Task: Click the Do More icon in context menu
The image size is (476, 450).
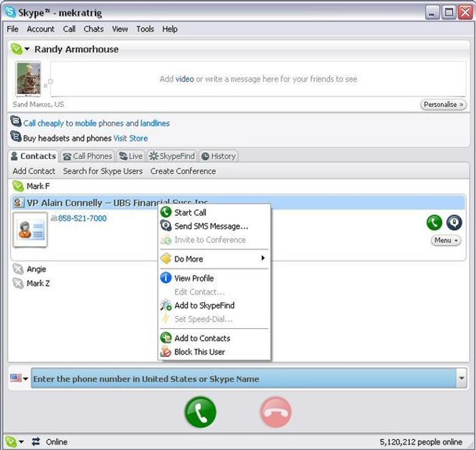Action: 166,259
